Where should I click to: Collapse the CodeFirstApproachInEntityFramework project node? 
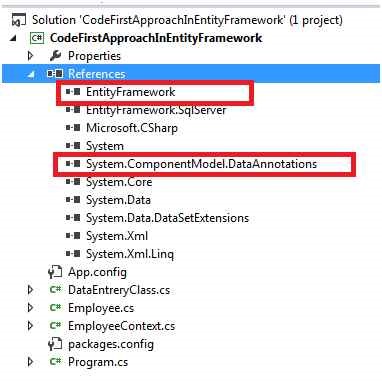coord(13,38)
